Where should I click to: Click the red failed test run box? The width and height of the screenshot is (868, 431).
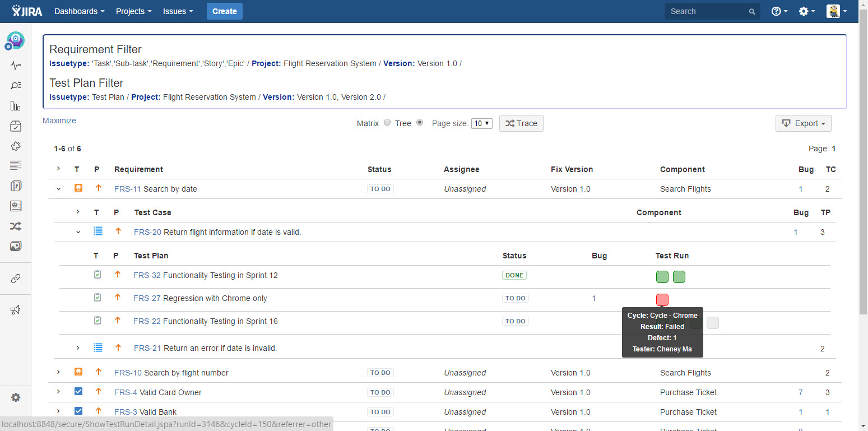coord(662,299)
